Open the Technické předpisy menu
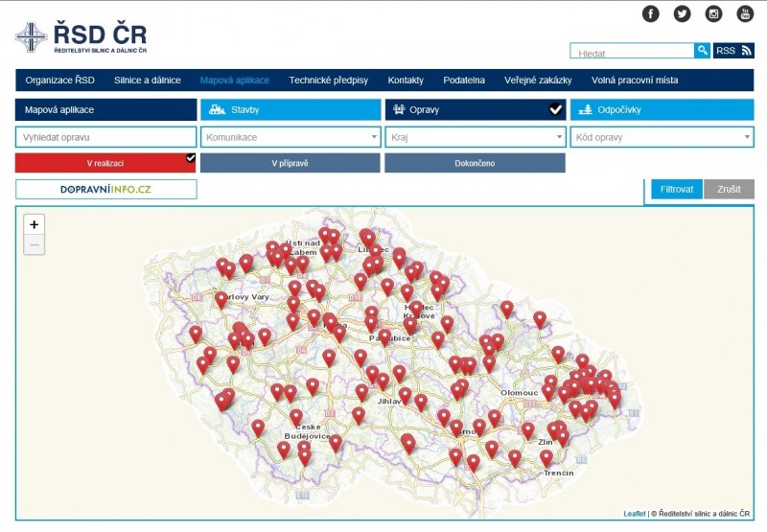The height and width of the screenshot is (532, 767). pos(328,81)
